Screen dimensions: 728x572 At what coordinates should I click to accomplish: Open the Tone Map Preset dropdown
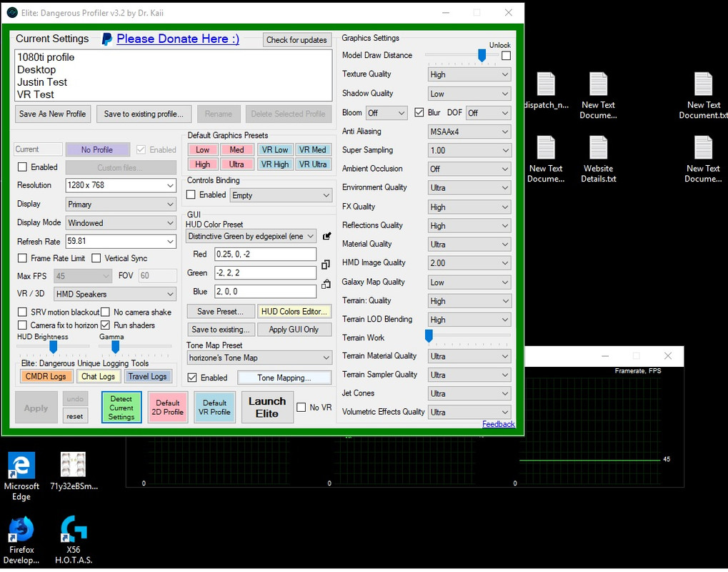click(259, 357)
